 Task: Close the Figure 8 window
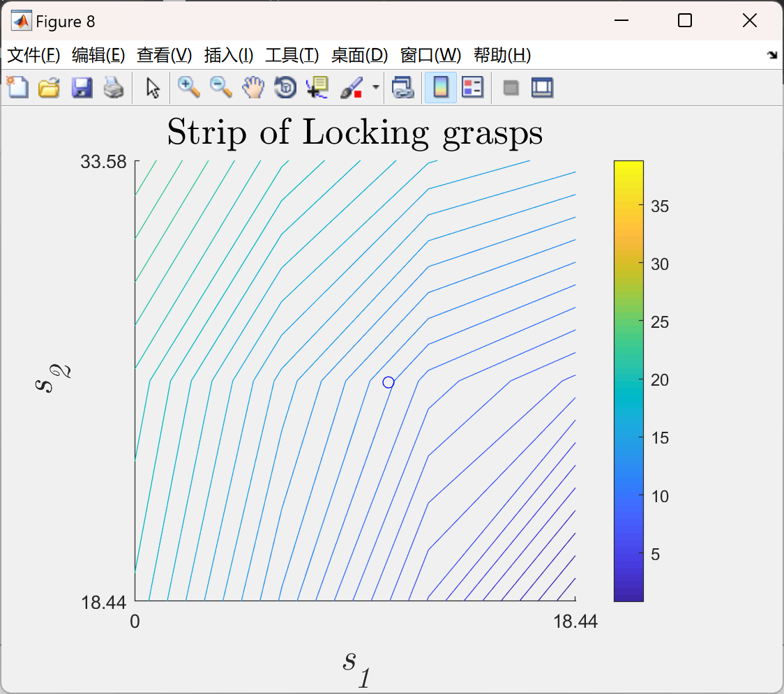coord(750,20)
